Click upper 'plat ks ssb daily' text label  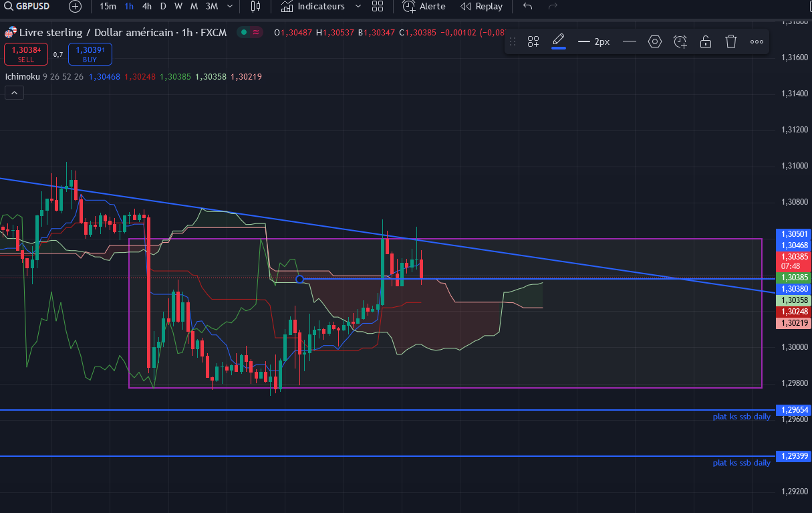click(741, 417)
